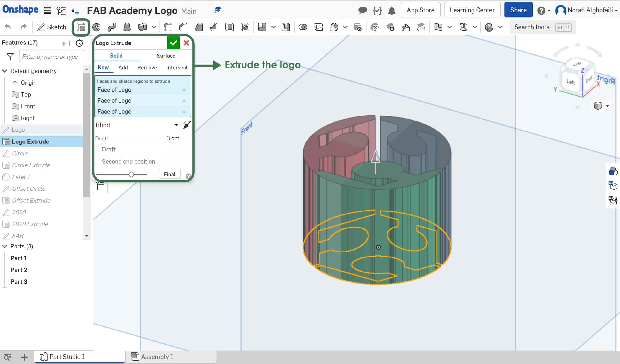Open the Assembly 1 tab
620x364 pixels.
171,357
